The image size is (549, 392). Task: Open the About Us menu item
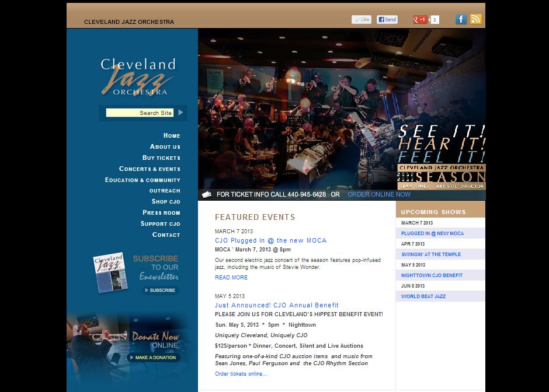[165, 146]
